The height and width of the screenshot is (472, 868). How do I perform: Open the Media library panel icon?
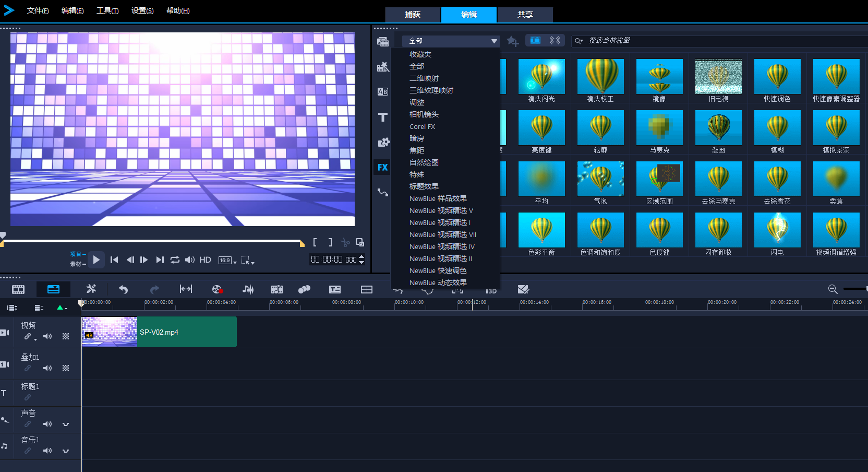[x=383, y=42]
